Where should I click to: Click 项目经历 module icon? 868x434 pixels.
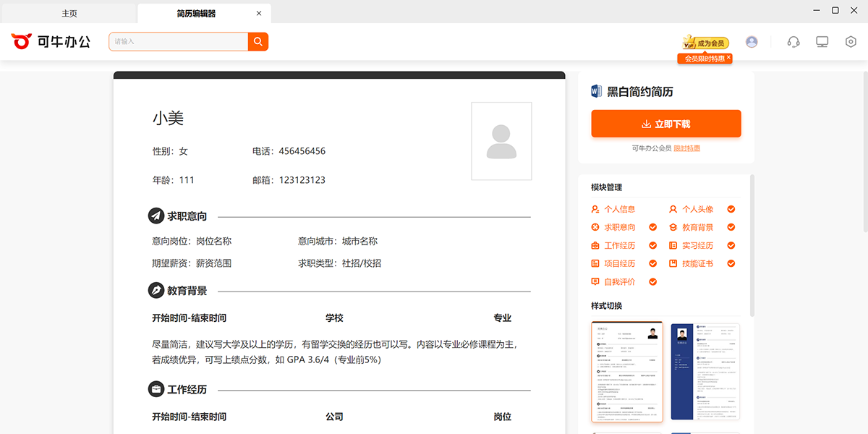pos(595,263)
